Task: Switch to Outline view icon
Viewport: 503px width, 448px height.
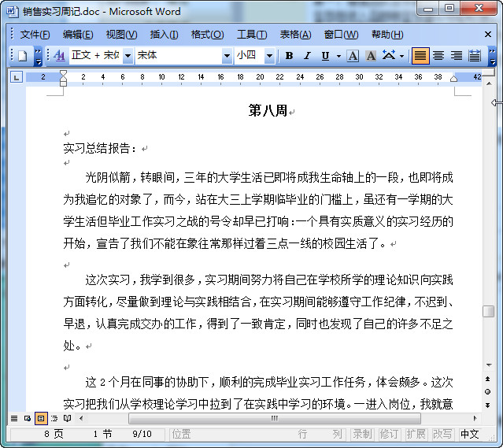Action: tap(54, 418)
